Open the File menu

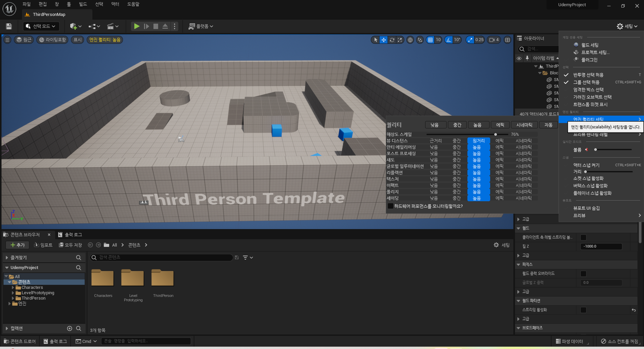(26, 4)
